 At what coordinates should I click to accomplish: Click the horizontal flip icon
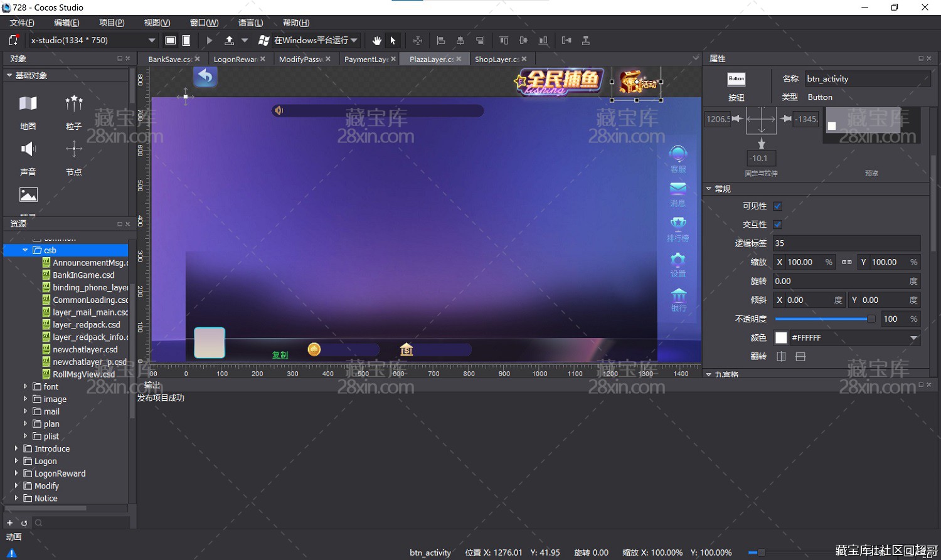pyautogui.click(x=781, y=356)
